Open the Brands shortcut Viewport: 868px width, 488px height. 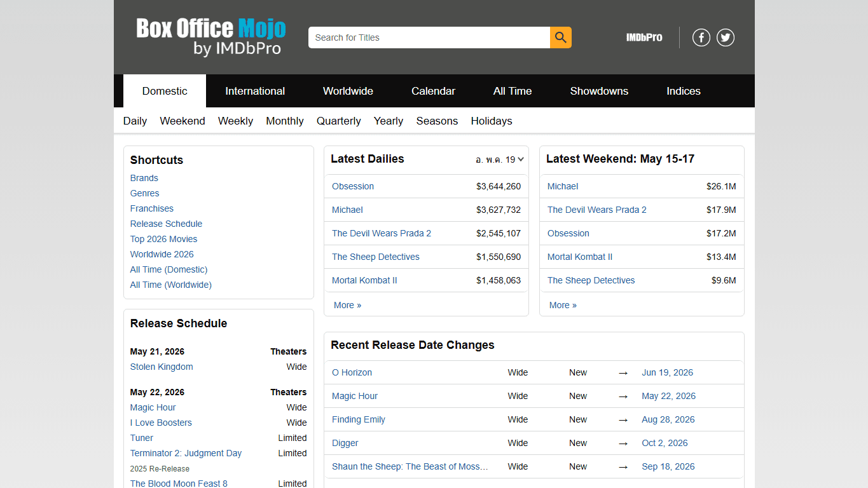click(x=144, y=178)
